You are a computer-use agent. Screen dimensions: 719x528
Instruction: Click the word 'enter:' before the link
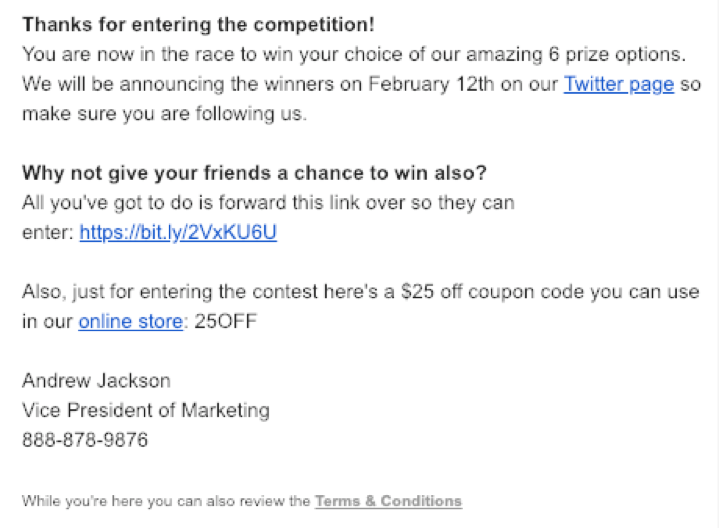tap(47, 232)
